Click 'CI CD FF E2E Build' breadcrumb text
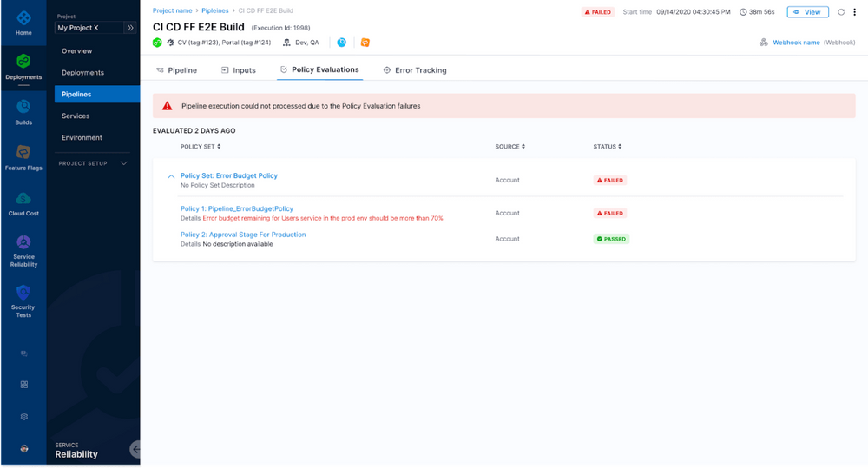This screenshot has width=868, height=469. tap(266, 10)
